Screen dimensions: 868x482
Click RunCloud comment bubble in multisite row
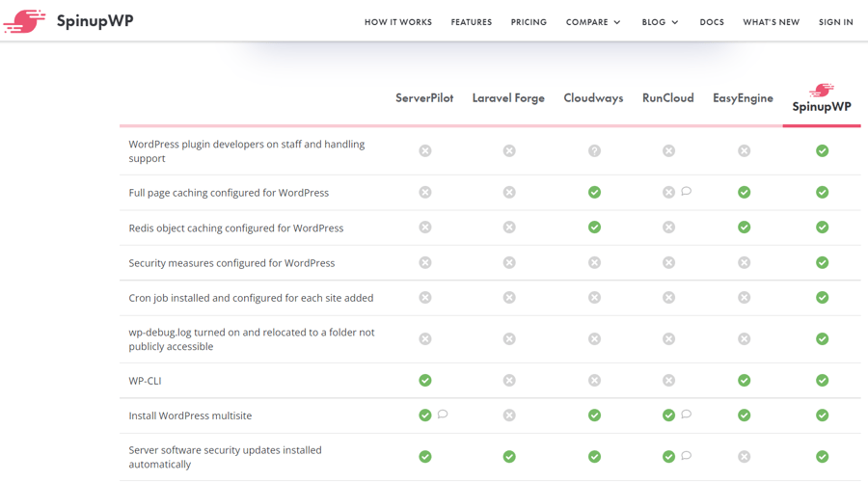[x=686, y=414]
